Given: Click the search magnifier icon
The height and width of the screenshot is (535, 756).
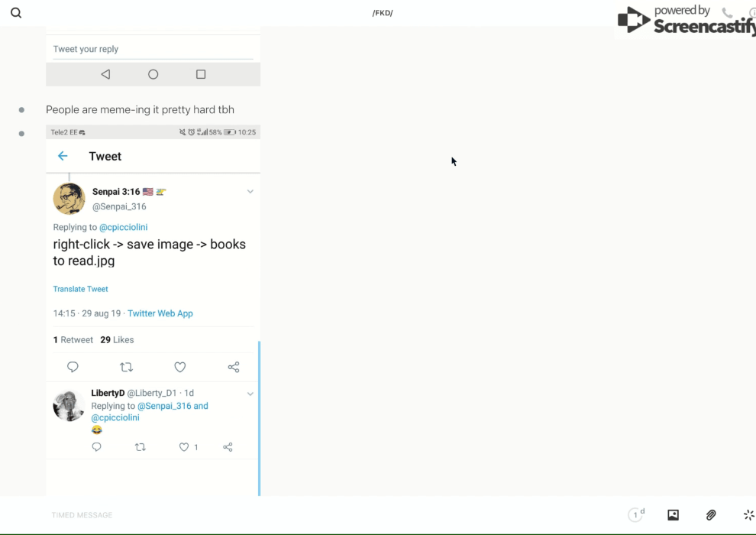Looking at the screenshot, I should point(16,13).
